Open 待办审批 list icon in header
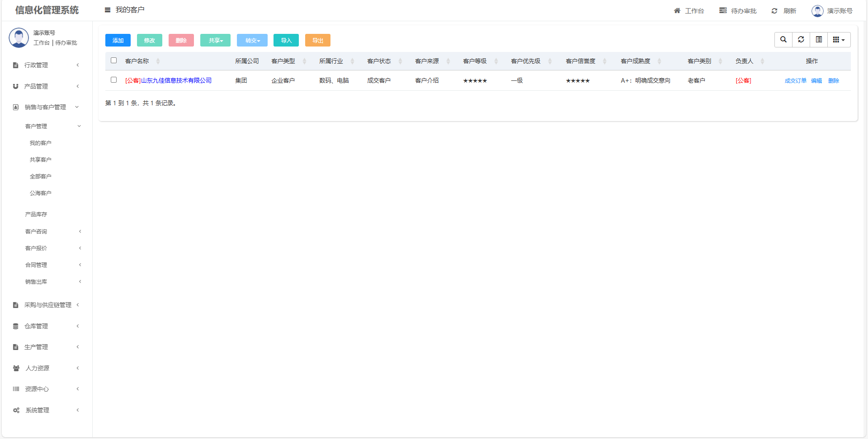868x439 pixels. [x=723, y=11]
